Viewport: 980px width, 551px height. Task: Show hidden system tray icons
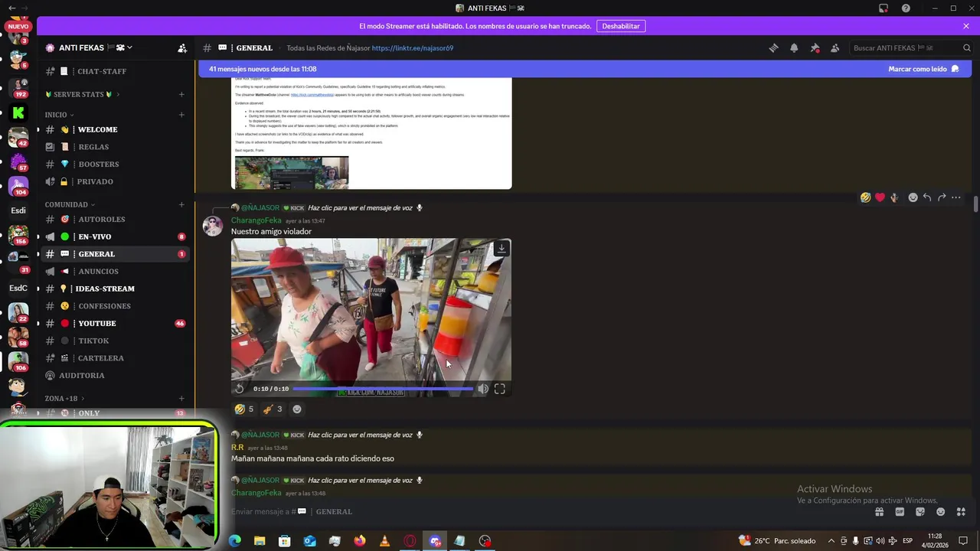(x=831, y=541)
